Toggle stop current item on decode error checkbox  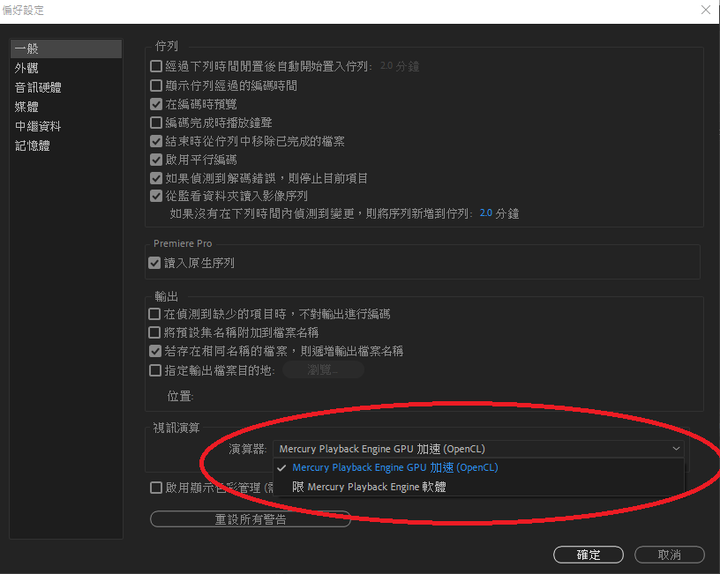(x=156, y=178)
